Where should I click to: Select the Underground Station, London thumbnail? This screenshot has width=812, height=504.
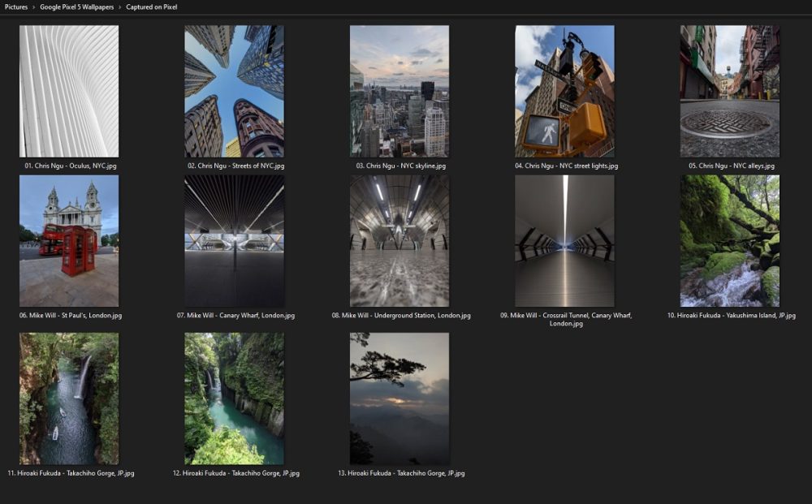click(x=399, y=240)
